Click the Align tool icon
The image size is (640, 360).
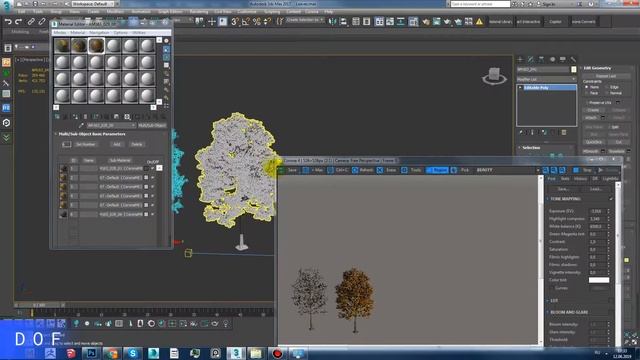coord(343,22)
